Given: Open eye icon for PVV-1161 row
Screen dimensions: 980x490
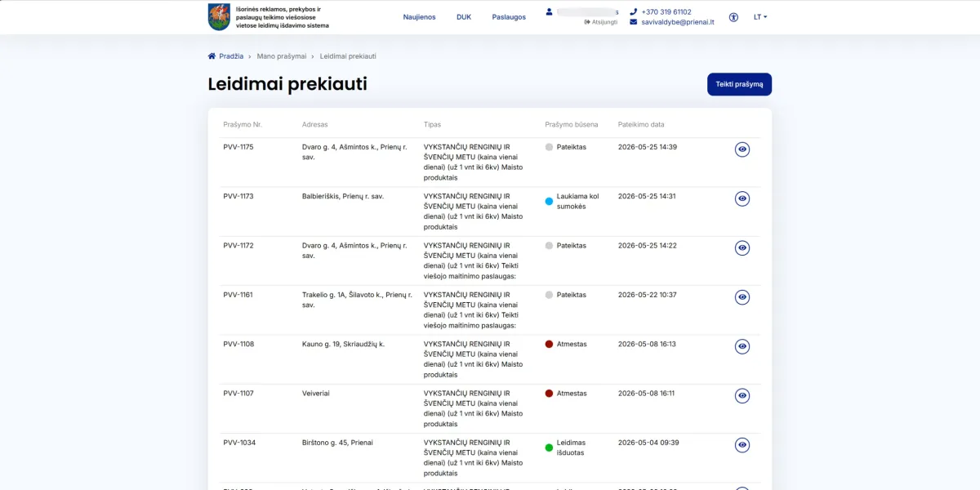Looking at the screenshot, I should [742, 297].
